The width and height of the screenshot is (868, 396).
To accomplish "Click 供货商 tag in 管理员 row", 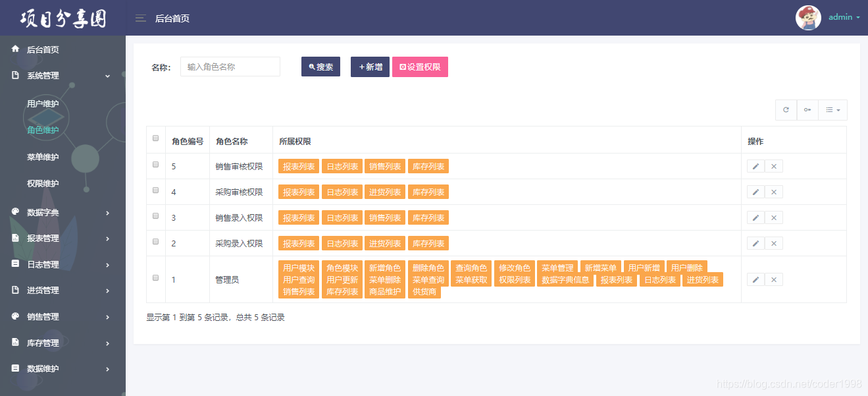I will 424,291.
